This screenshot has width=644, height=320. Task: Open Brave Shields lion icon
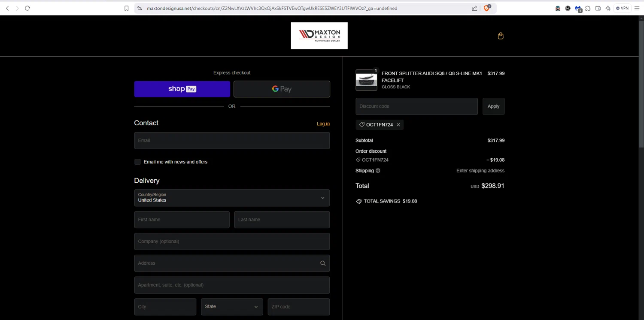coord(487,8)
